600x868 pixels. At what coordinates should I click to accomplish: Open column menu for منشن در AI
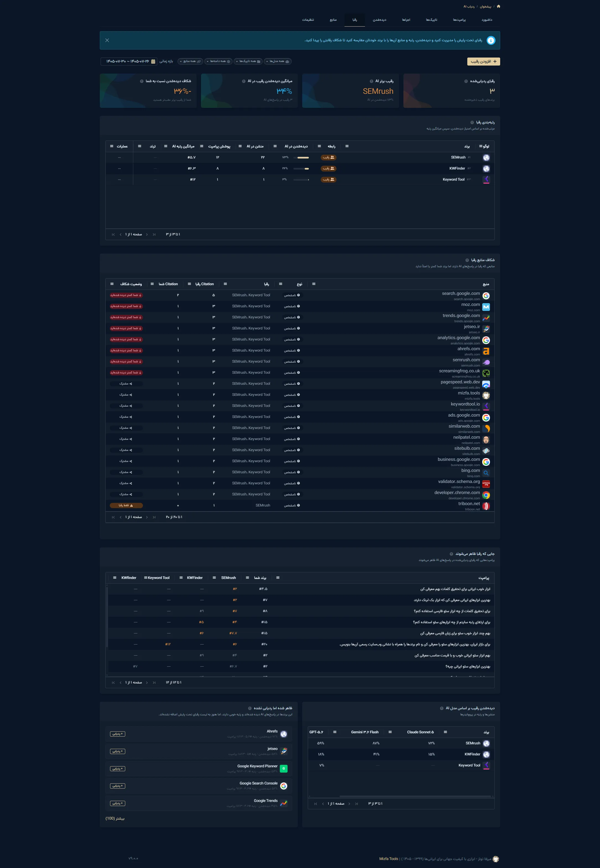240,146
